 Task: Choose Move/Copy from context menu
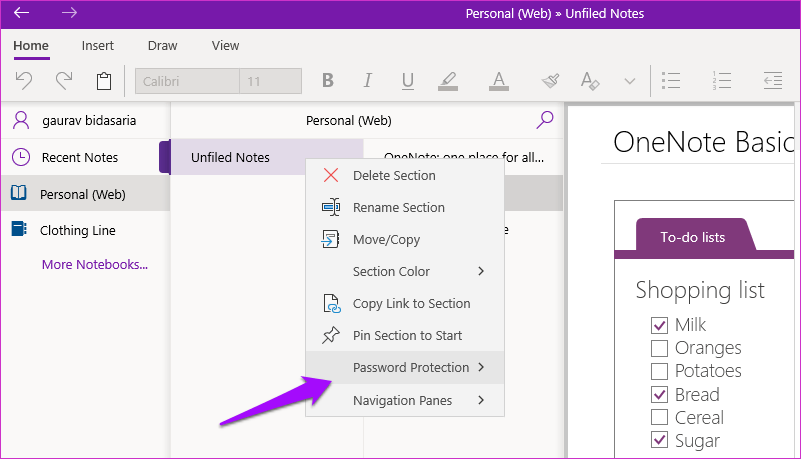tap(405, 239)
